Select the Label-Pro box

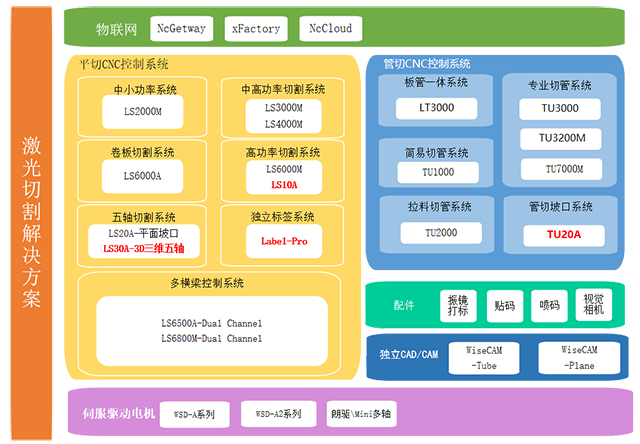(x=283, y=241)
